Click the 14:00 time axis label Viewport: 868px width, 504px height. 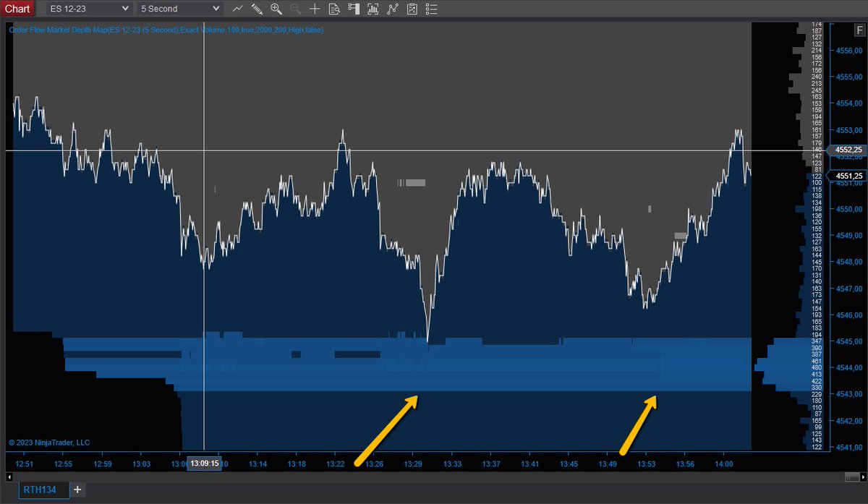[x=724, y=464]
